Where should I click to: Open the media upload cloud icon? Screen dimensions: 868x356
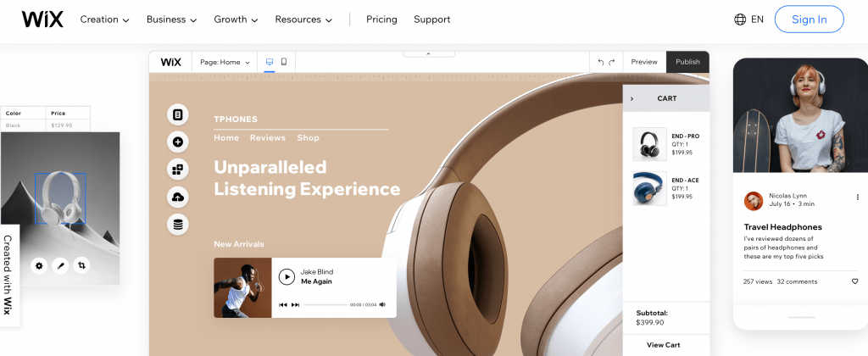[x=178, y=197]
